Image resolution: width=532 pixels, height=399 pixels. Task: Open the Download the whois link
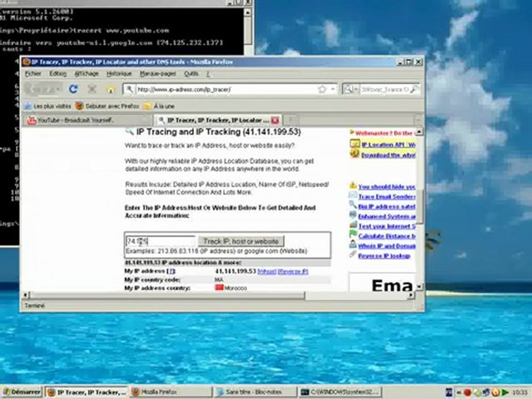click(388, 155)
